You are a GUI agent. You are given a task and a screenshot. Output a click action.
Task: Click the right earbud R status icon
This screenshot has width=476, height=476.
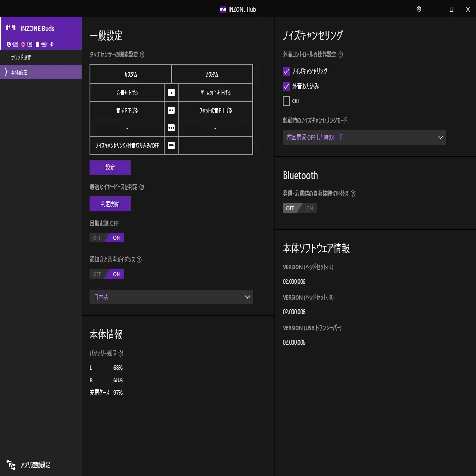23,44
